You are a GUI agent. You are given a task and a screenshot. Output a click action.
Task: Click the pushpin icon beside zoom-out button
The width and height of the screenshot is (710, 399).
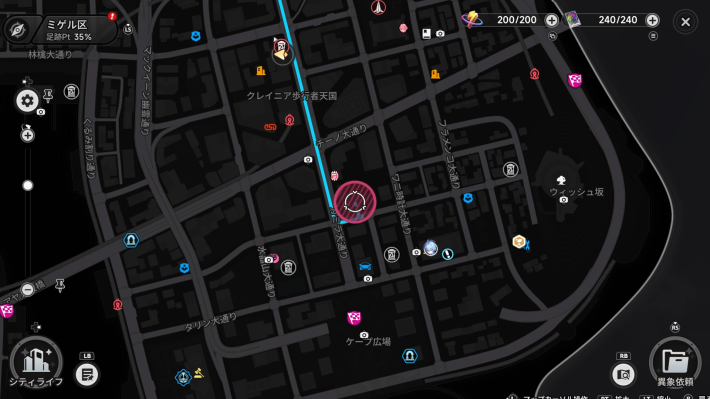[59, 285]
